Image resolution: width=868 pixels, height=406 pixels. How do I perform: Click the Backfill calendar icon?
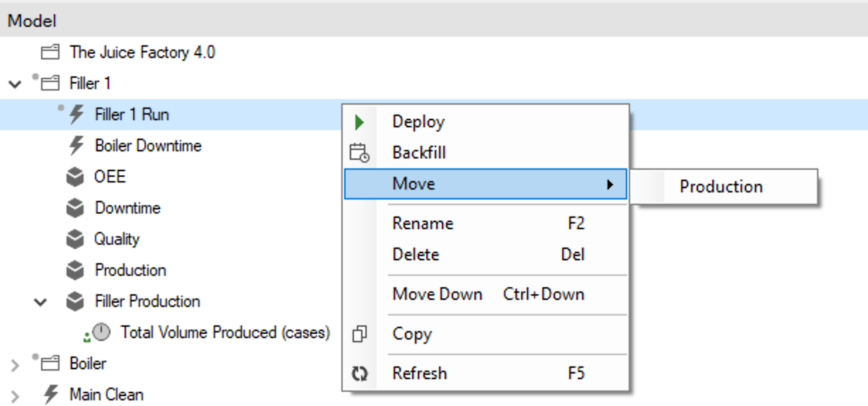click(x=360, y=153)
